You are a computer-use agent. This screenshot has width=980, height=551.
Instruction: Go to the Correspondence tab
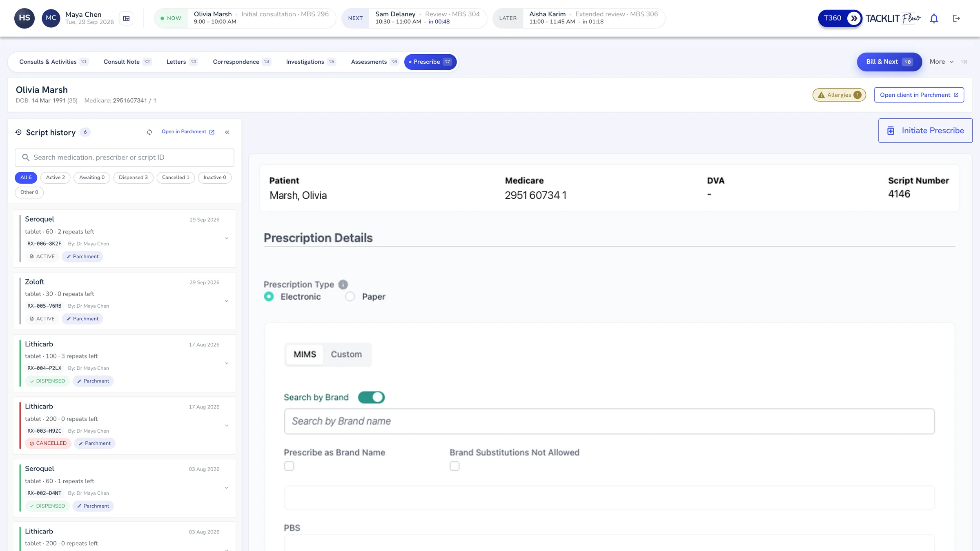pos(241,62)
